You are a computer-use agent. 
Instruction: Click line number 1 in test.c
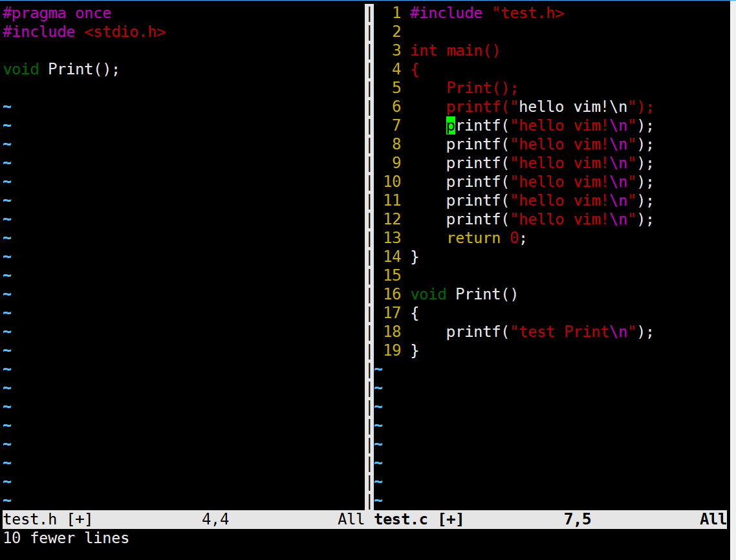396,13
